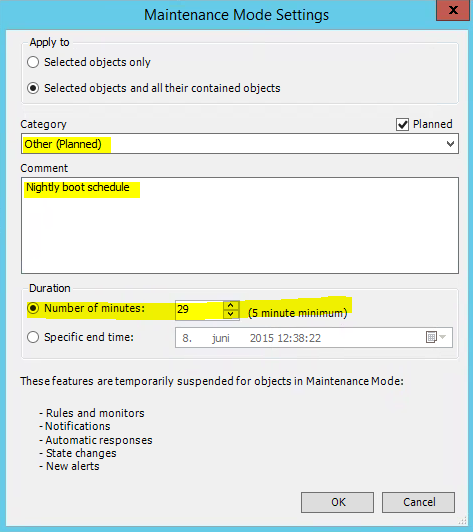The image size is (473, 532).
Task: Close the Maintenance Mode Settings dialog with X
Action: pyautogui.click(x=453, y=10)
